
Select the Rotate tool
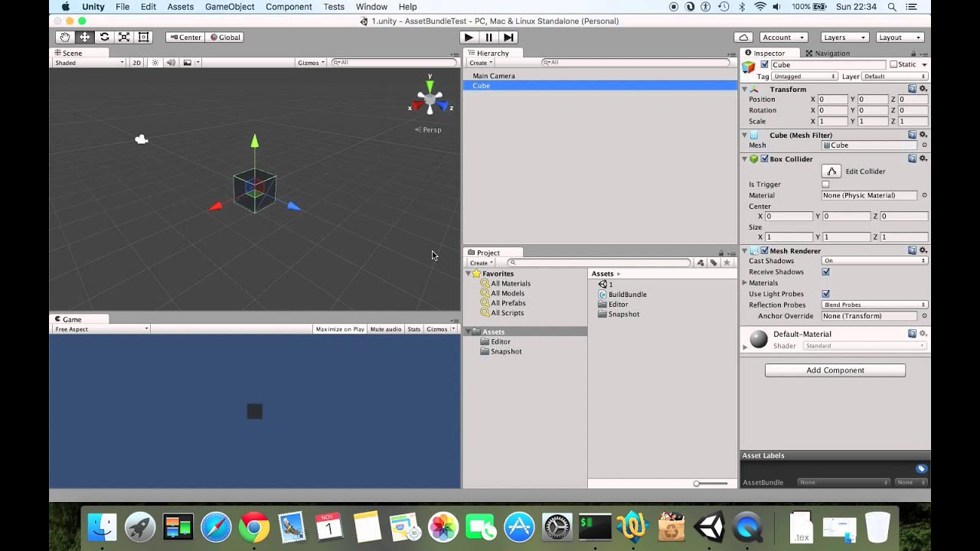point(103,36)
